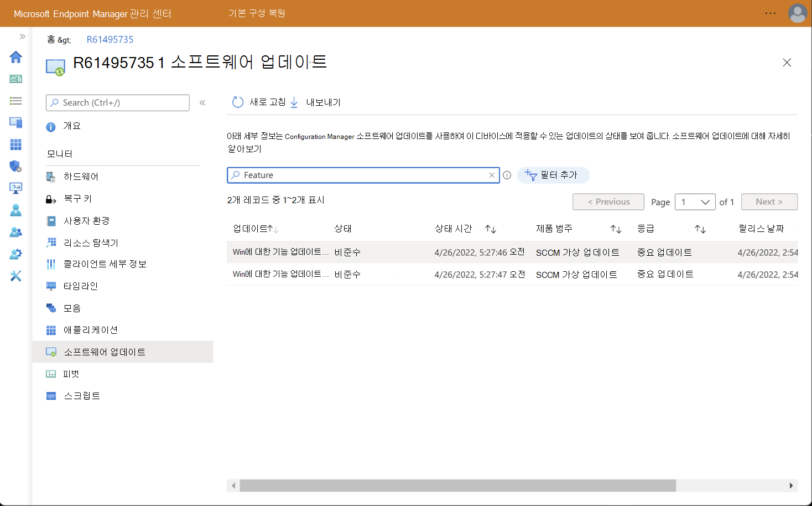Close the software updates blade
The height and width of the screenshot is (506, 812).
coord(787,63)
